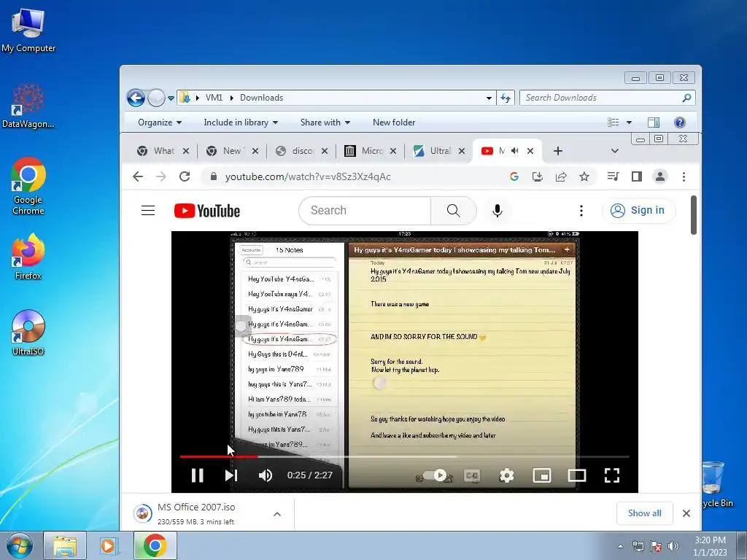Viewport: 747px width, 560px height.
Task: Reload the YouTube page
Action: pos(185,176)
